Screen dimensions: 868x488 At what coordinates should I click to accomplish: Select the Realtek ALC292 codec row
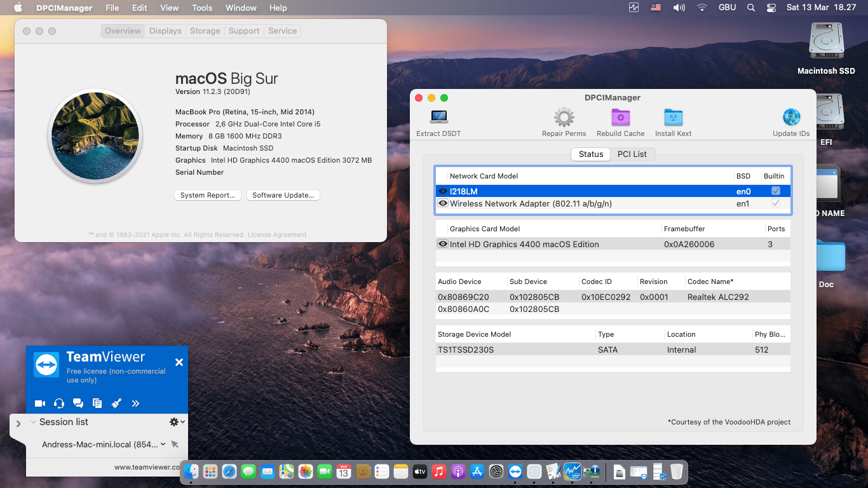point(613,297)
